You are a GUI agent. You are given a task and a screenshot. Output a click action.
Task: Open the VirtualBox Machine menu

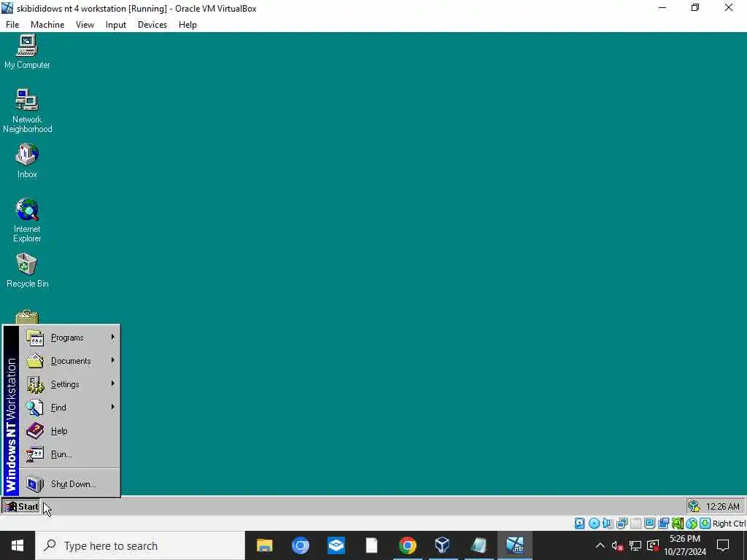point(47,25)
